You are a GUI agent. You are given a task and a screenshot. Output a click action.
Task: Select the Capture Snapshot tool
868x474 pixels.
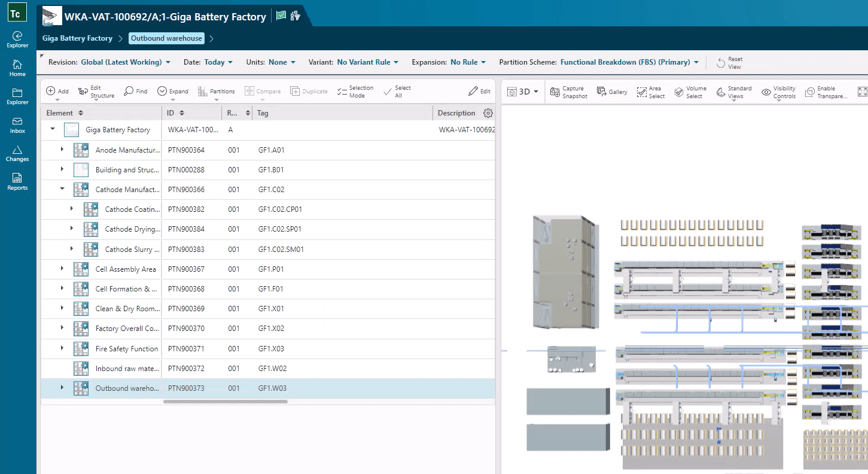[567, 91]
